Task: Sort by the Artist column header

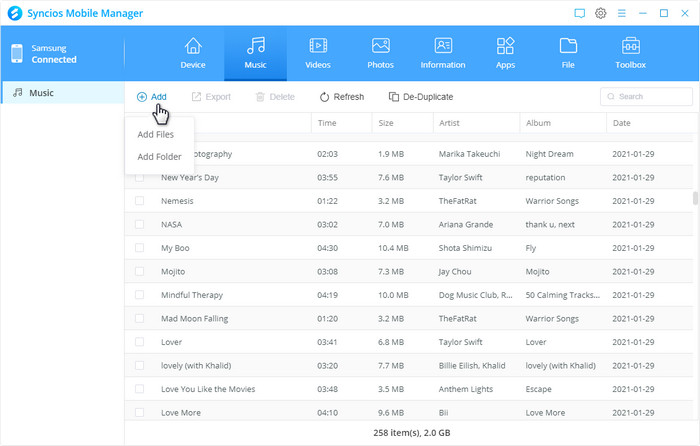Action: [476, 123]
